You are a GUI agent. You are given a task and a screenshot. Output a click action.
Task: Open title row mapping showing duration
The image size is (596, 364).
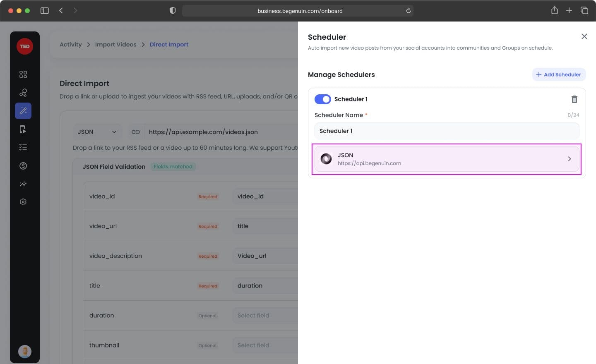tap(265, 286)
